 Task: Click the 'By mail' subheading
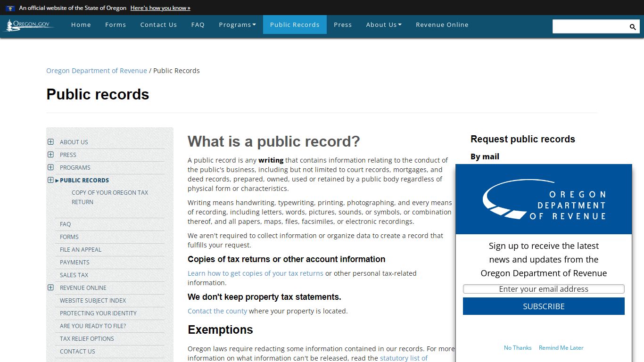click(485, 156)
